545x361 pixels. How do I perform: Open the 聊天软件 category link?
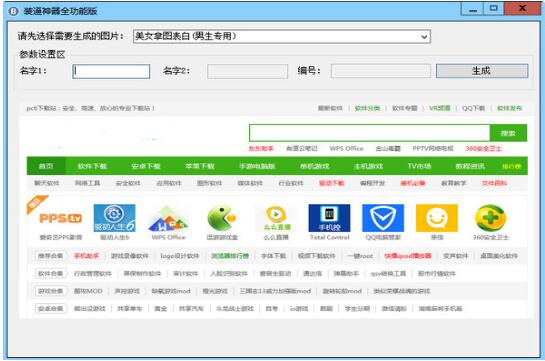47,183
